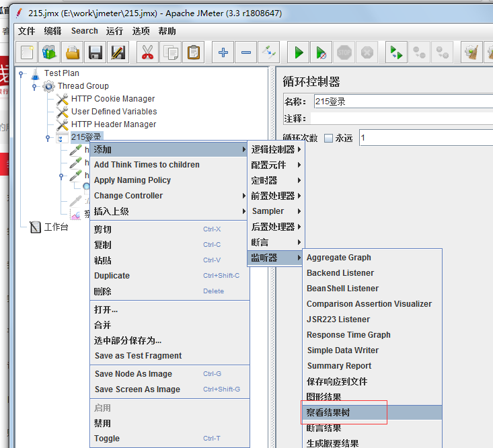Open 插入上级 submenu

click(x=169, y=211)
